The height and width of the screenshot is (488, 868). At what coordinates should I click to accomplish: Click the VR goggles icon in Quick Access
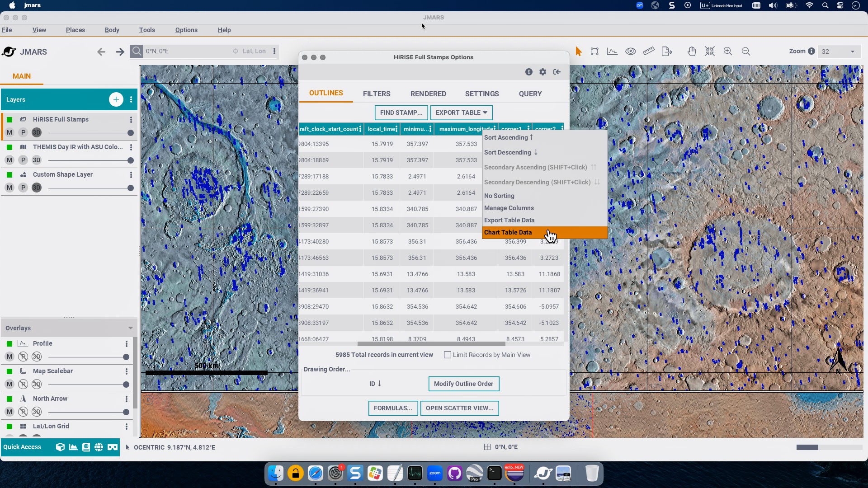pyautogui.click(x=113, y=447)
